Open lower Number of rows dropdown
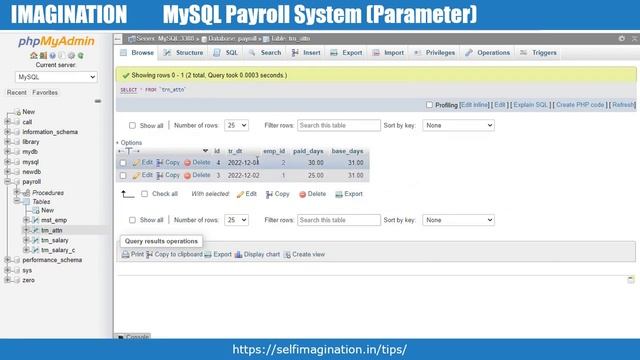Image resolution: width=640 pixels, height=360 pixels. click(x=236, y=220)
